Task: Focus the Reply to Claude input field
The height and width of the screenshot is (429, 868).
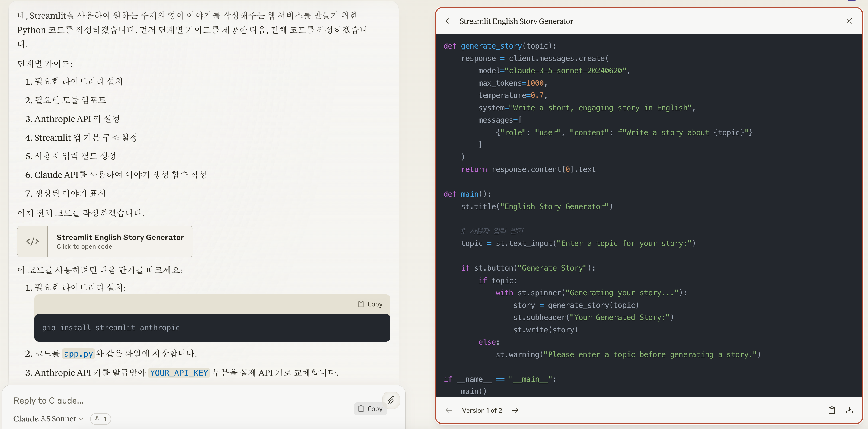Action: pyautogui.click(x=195, y=400)
